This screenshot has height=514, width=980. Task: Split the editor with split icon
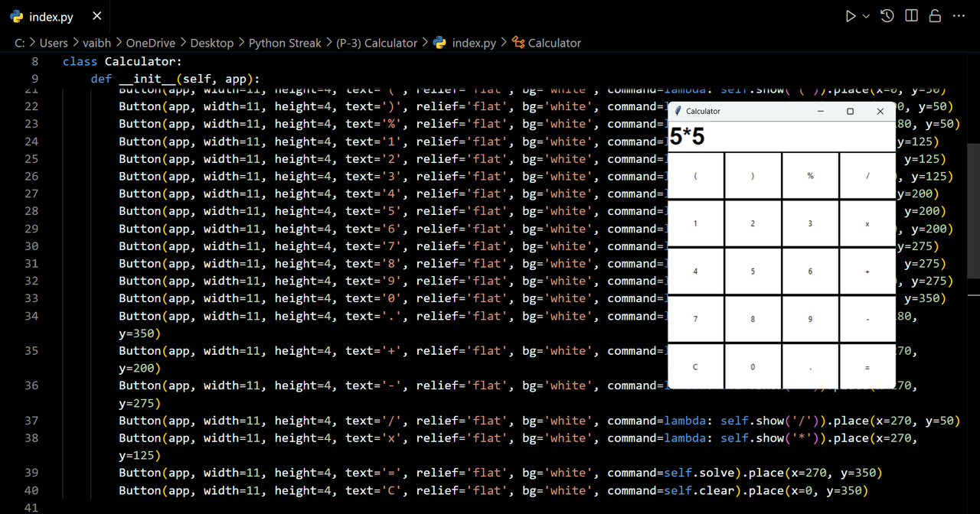(911, 16)
